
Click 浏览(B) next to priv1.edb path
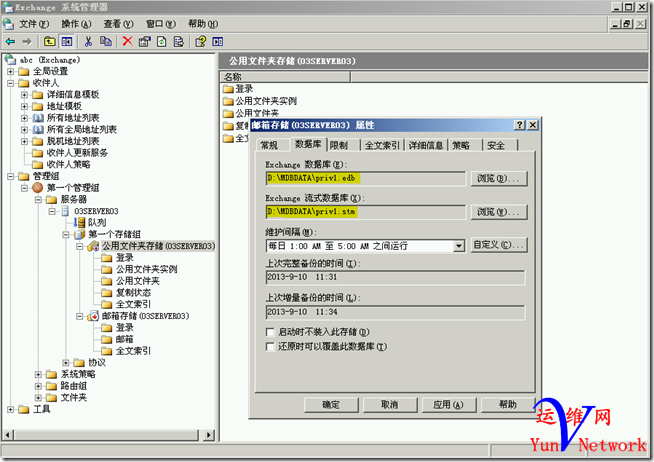(x=499, y=178)
